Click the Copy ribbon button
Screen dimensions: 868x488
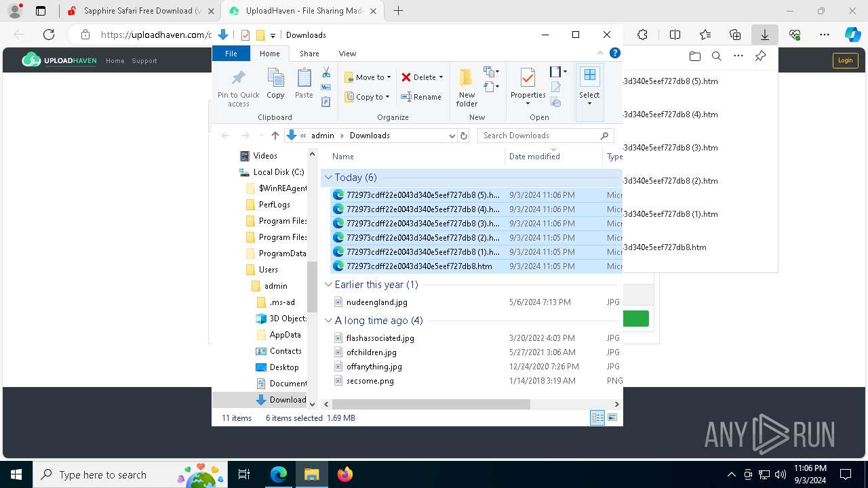275,84
